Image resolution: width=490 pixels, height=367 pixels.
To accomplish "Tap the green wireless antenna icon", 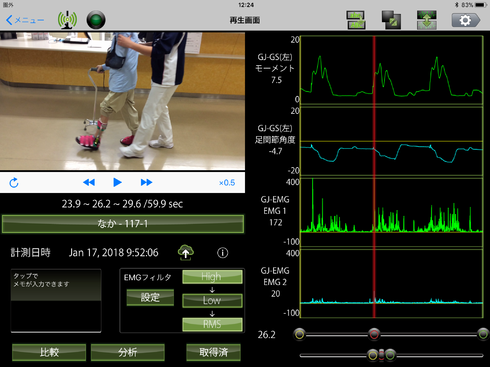I will [x=67, y=20].
